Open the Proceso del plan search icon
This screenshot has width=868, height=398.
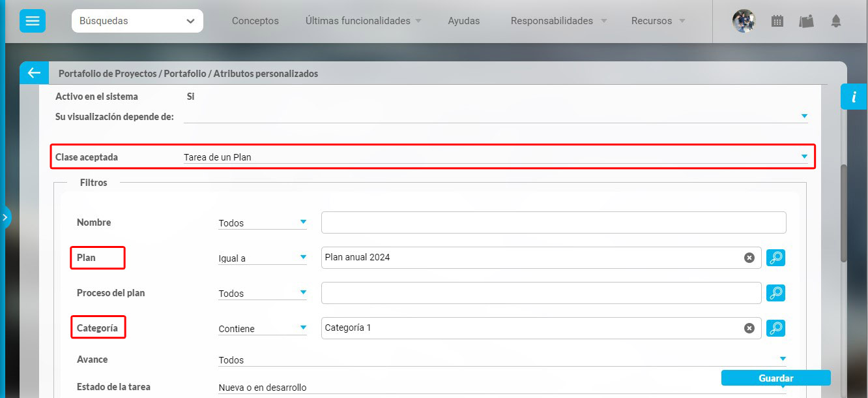click(775, 293)
